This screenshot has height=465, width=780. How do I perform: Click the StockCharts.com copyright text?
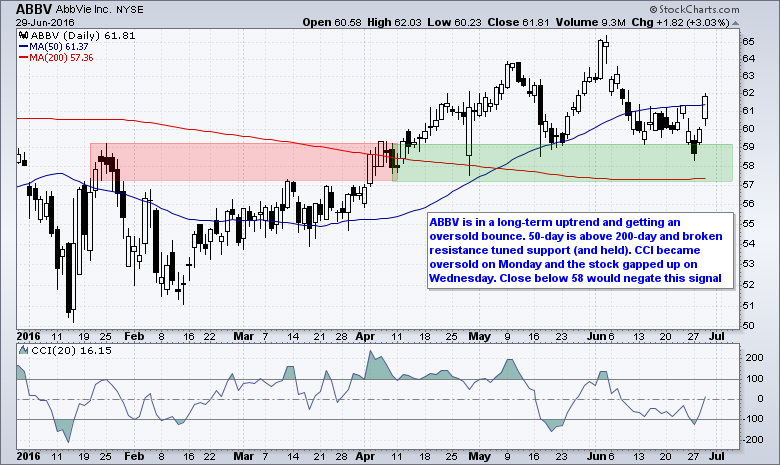pos(694,9)
